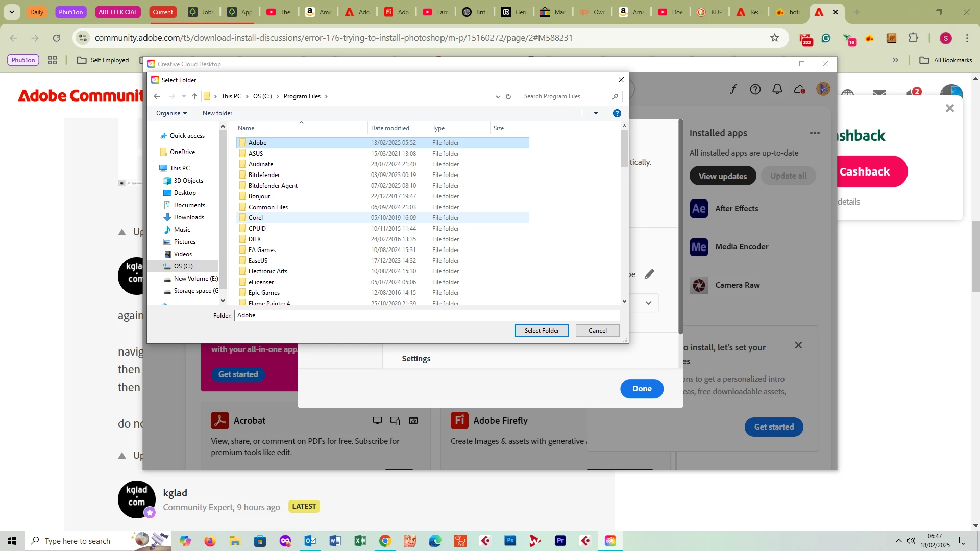Screen dimensions: 980x551
Task: Expand the view options dropdown arrow
Action: pyautogui.click(x=596, y=113)
